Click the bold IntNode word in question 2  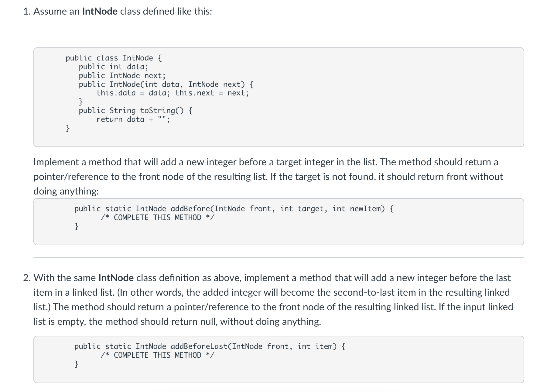pyautogui.click(x=116, y=278)
